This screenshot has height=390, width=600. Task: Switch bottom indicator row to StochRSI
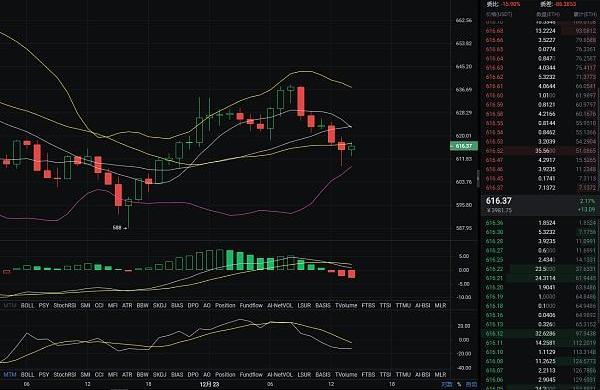click(65, 374)
